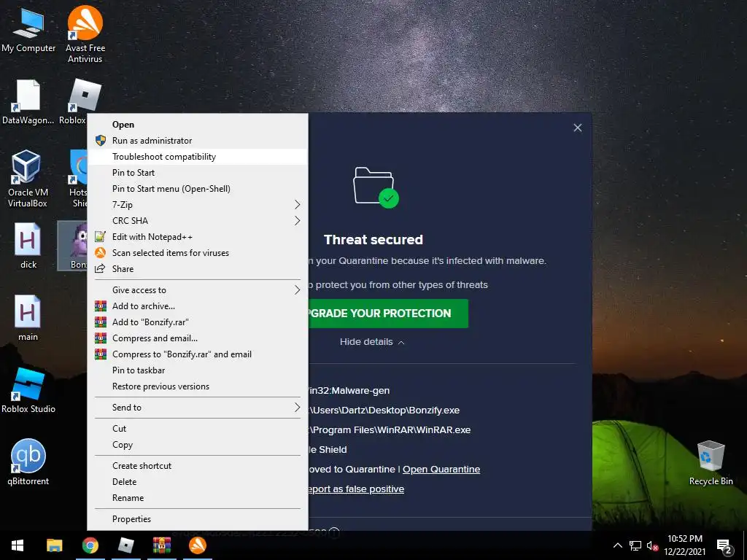The height and width of the screenshot is (560, 747).
Task: Choose Open in the context menu
Action: click(x=198, y=124)
